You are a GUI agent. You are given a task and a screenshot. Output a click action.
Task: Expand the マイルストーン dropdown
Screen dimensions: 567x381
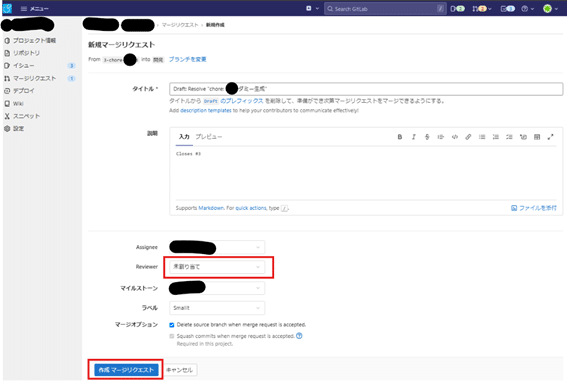217,288
